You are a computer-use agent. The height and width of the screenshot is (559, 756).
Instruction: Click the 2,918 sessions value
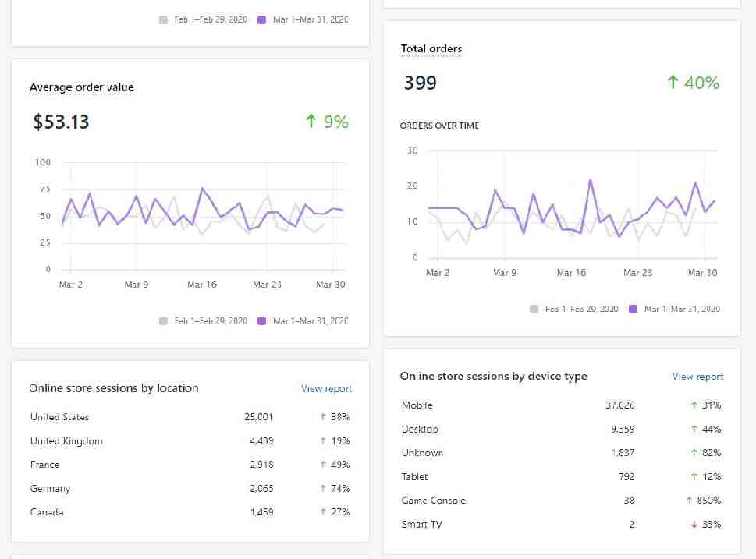[x=261, y=465]
